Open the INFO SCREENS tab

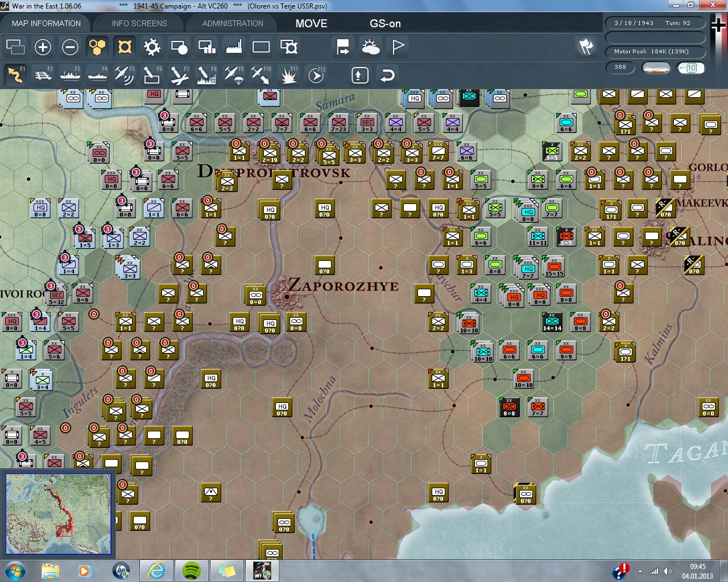tap(139, 23)
